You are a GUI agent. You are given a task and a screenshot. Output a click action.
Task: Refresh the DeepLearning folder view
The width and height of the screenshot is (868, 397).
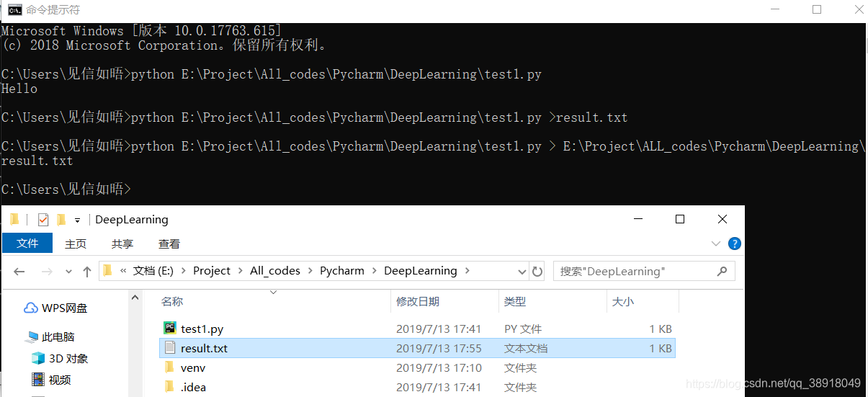click(537, 272)
